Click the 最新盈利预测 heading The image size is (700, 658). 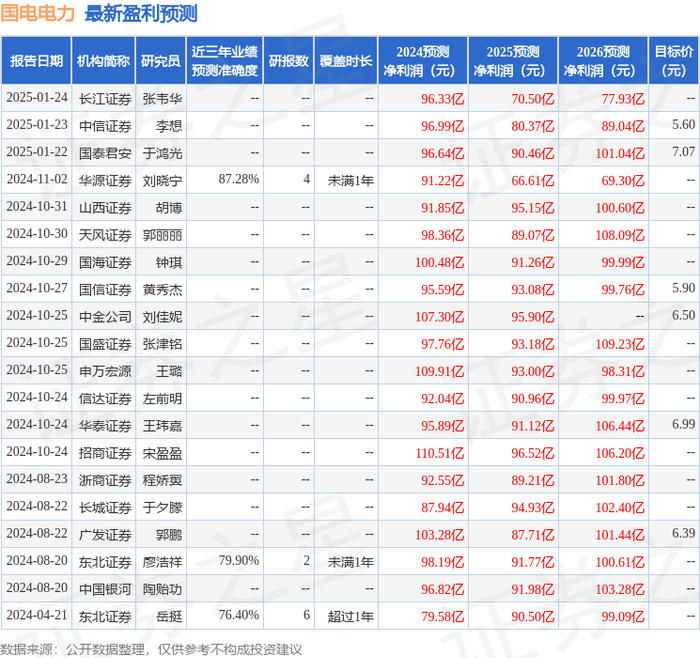(141, 13)
